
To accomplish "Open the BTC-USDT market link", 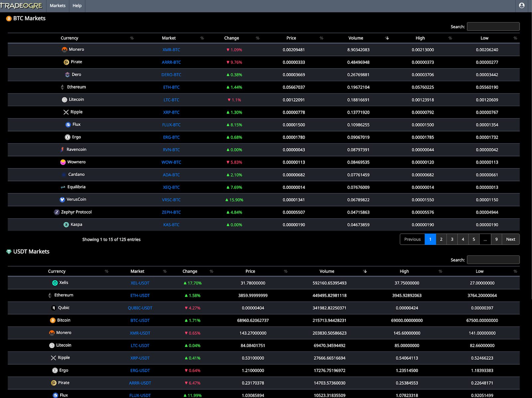I will [140, 320].
